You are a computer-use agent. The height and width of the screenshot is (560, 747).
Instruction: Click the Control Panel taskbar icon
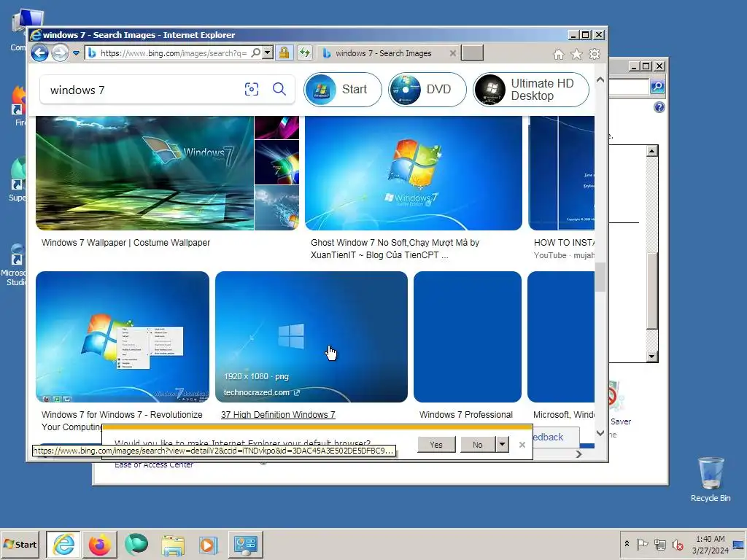pyautogui.click(x=245, y=544)
